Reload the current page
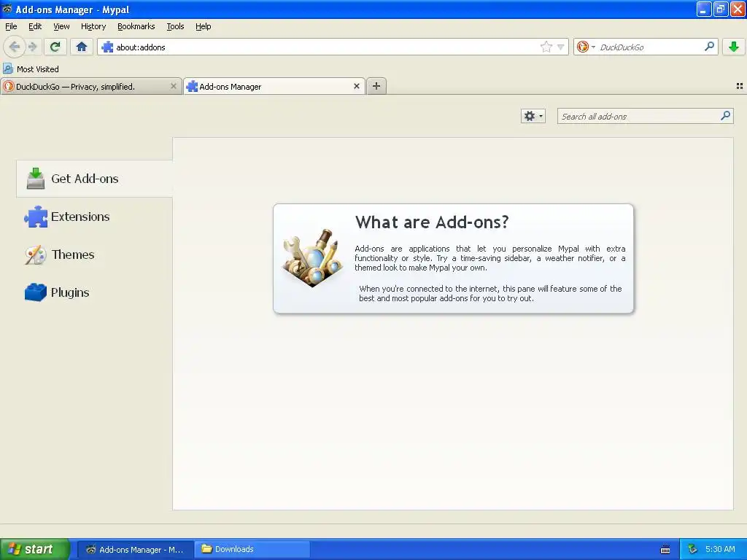 click(55, 47)
